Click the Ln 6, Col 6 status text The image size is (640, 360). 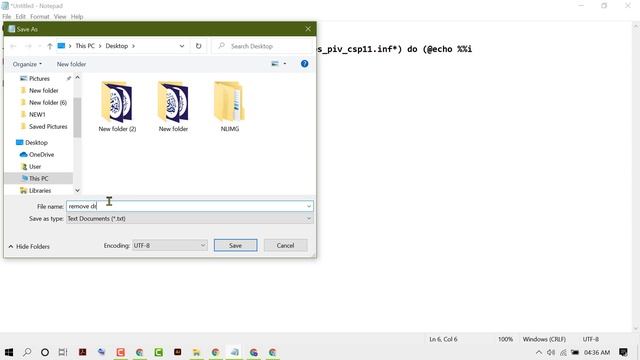[443, 339]
